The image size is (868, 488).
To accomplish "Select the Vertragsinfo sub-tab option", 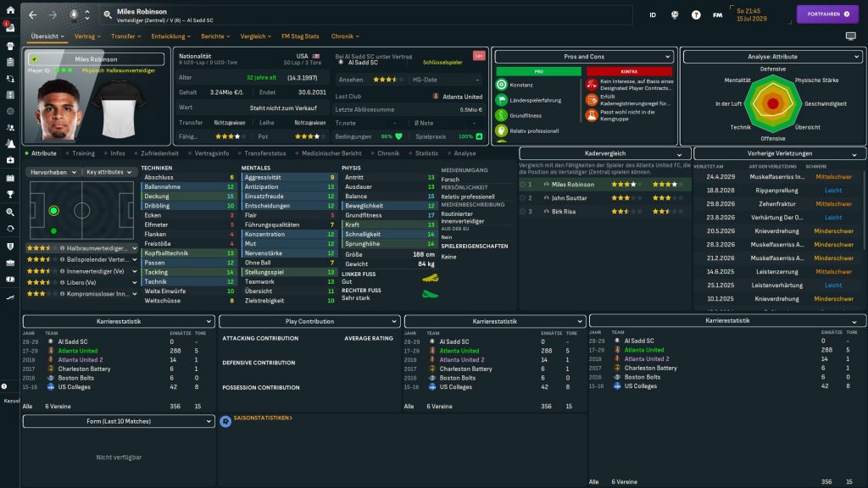I will coord(211,153).
